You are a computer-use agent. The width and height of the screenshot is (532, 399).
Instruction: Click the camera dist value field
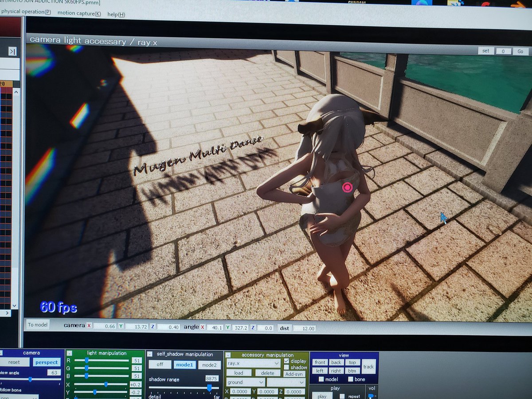[304, 329]
